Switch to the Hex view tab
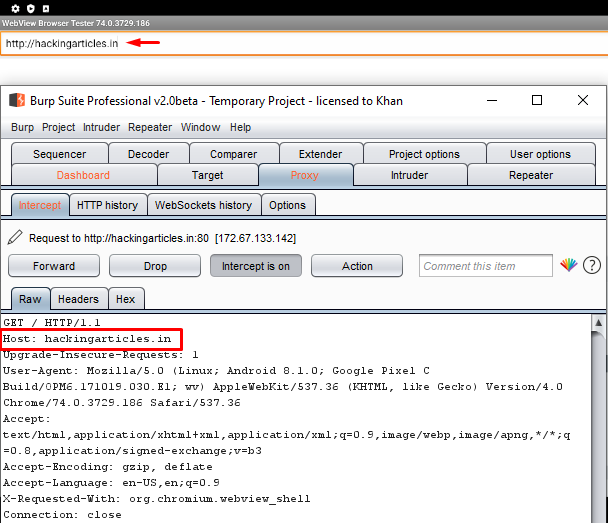This screenshot has height=523, width=608. (x=126, y=299)
